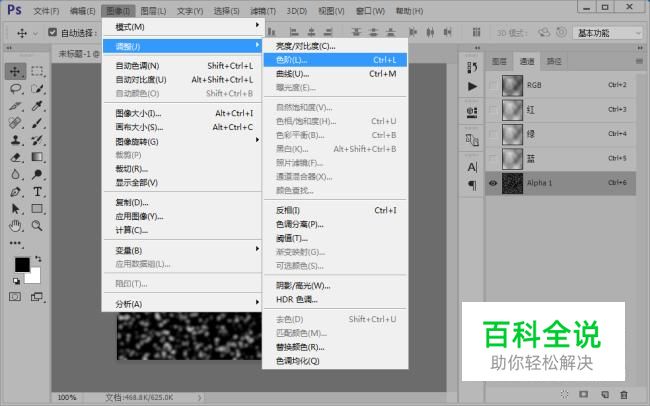The height and width of the screenshot is (406, 650).
Task: Select the Zoom magnifier tool
Action: 37,225
